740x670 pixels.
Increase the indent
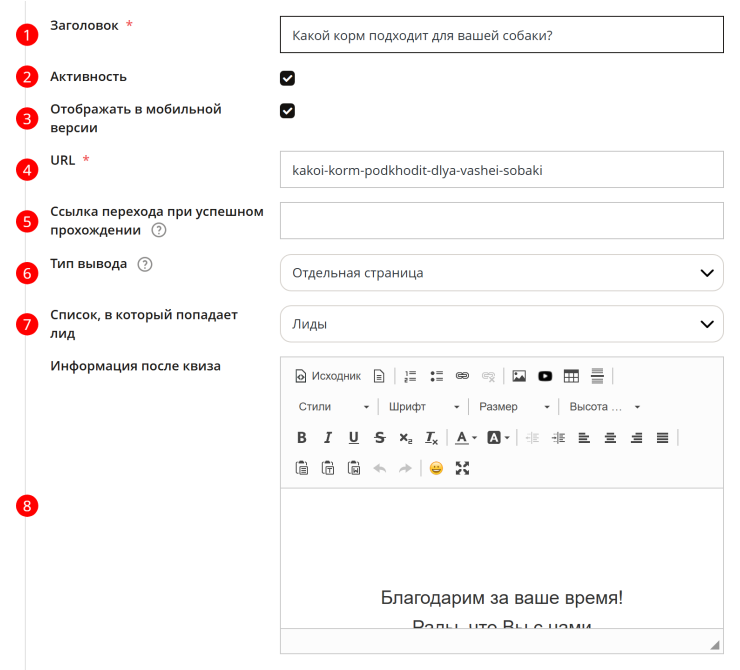click(x=558, y=438)
